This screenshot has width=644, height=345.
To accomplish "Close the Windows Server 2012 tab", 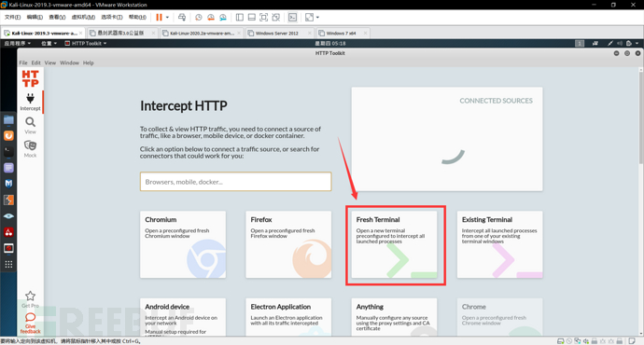I will click(x=309, y=33).
